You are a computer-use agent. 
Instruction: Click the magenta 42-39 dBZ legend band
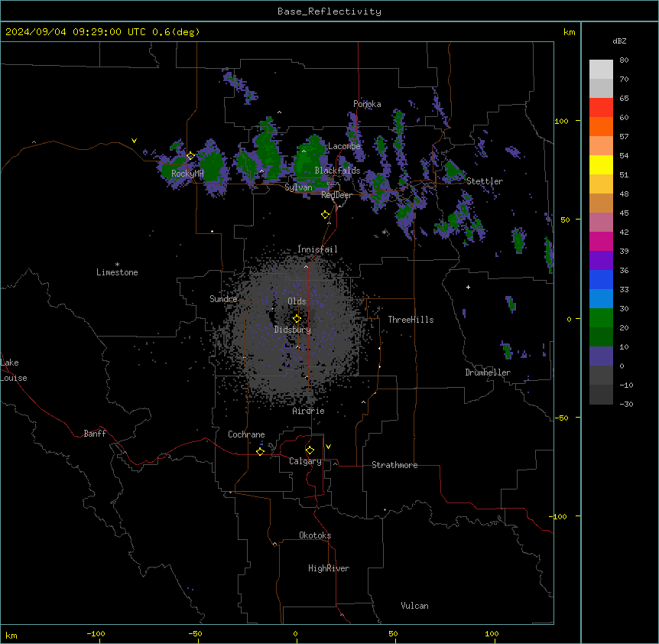[601, 241]
